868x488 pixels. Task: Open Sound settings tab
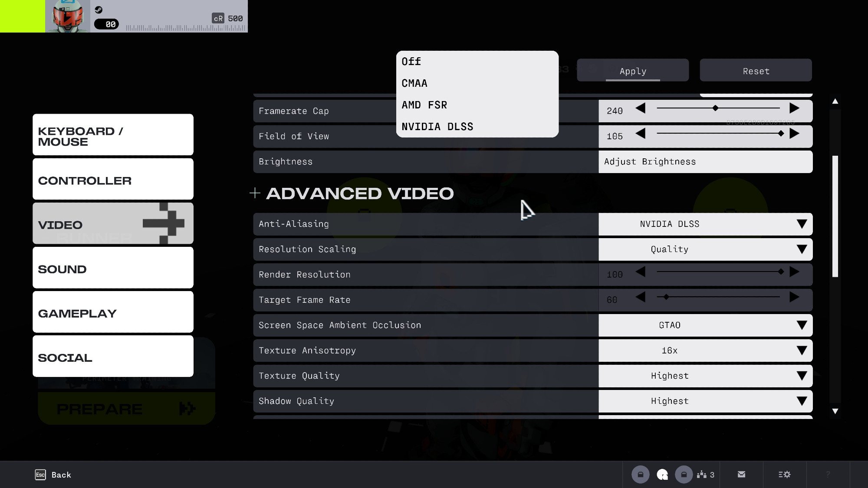(113, 267)
